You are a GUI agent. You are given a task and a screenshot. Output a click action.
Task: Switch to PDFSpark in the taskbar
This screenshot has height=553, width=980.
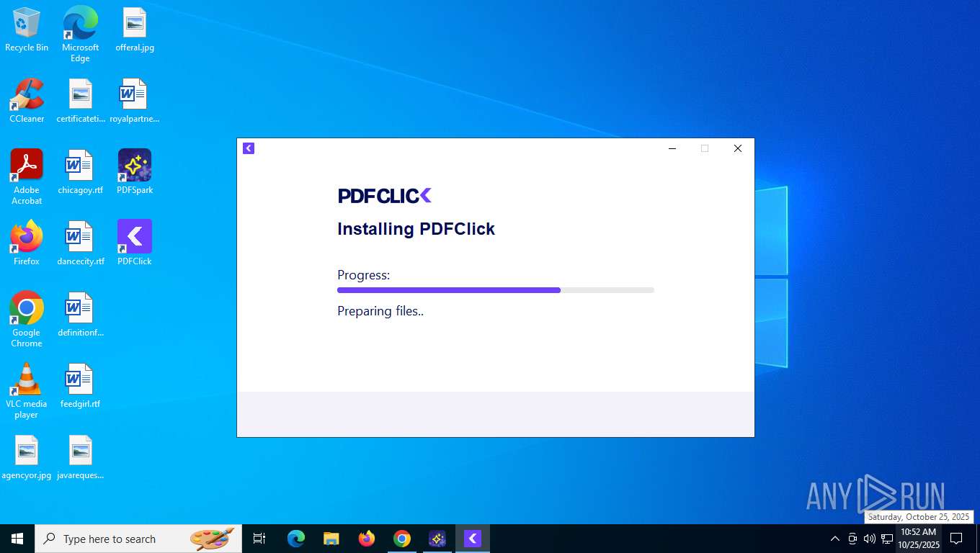click(x=437, y=539)
